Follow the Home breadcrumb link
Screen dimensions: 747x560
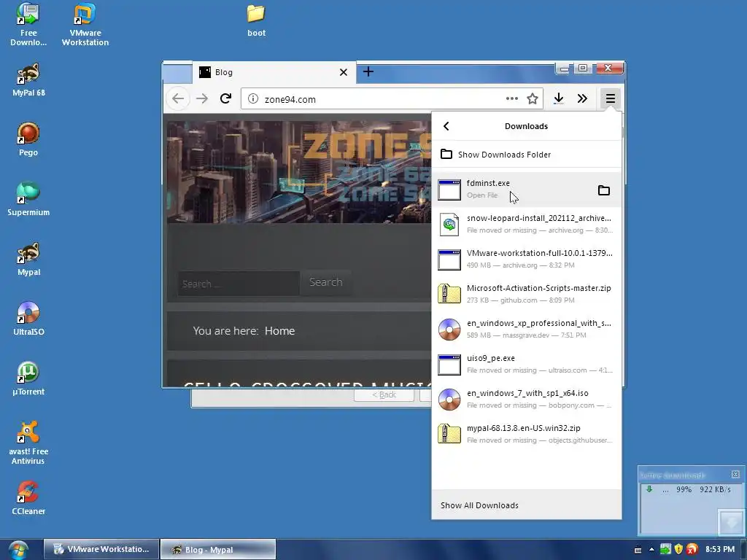click(x=279, y=331)
